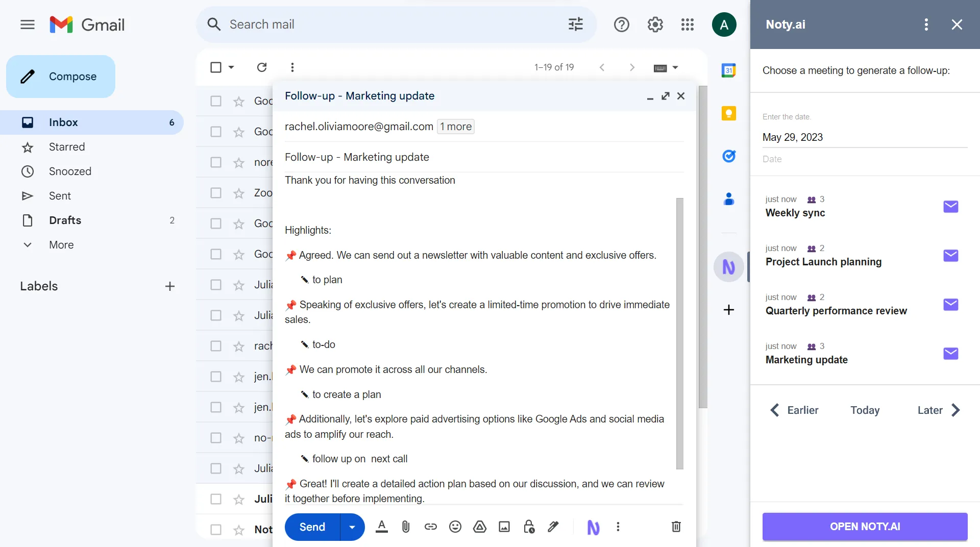The width and height of the screenshot is (980, 547).
Task: Show Earlier meetings in Noty.ai
Action: click(x=794, y=410)
